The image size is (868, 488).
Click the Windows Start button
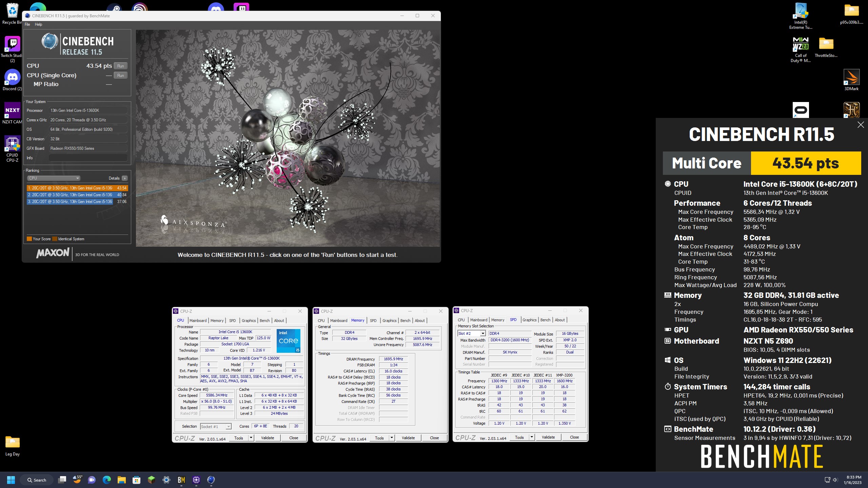[x=11, y=480]
